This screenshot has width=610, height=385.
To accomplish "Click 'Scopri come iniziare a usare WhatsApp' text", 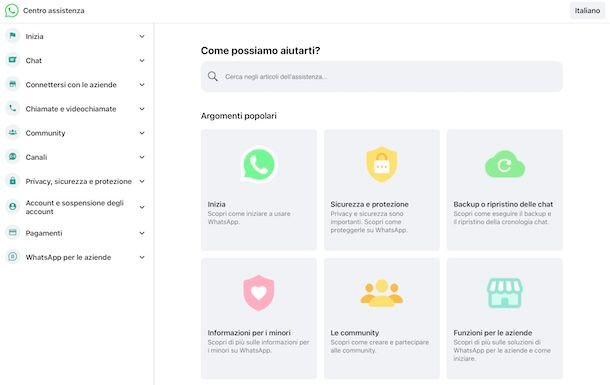I will tap(249, 218).
